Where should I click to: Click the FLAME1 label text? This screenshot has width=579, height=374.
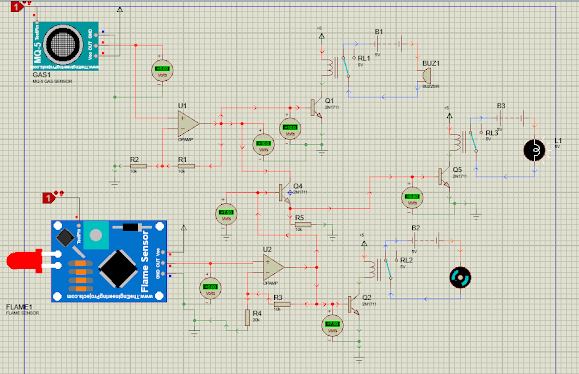[19, 307]
